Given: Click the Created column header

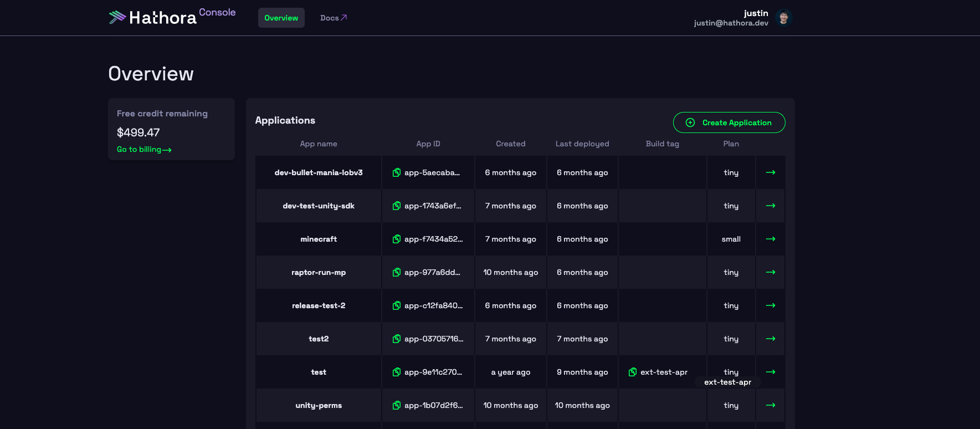Looking at the screenshot, I should 510,144.
